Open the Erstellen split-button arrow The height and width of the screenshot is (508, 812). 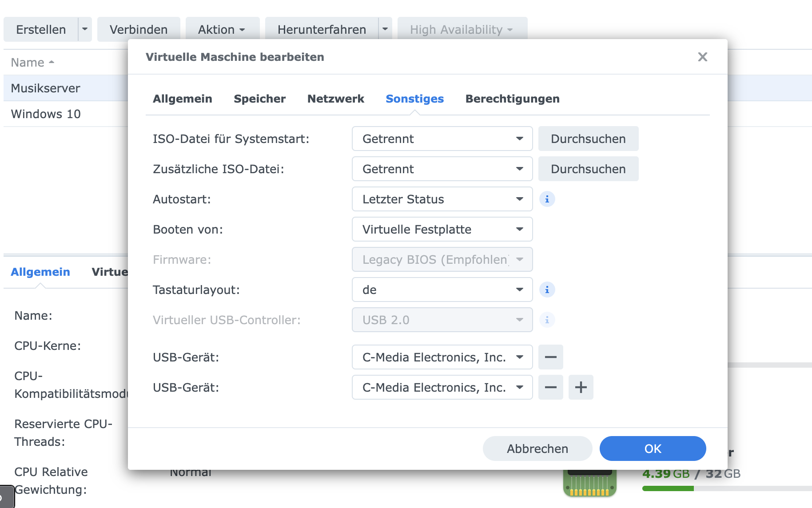click(x=85, y=29)
